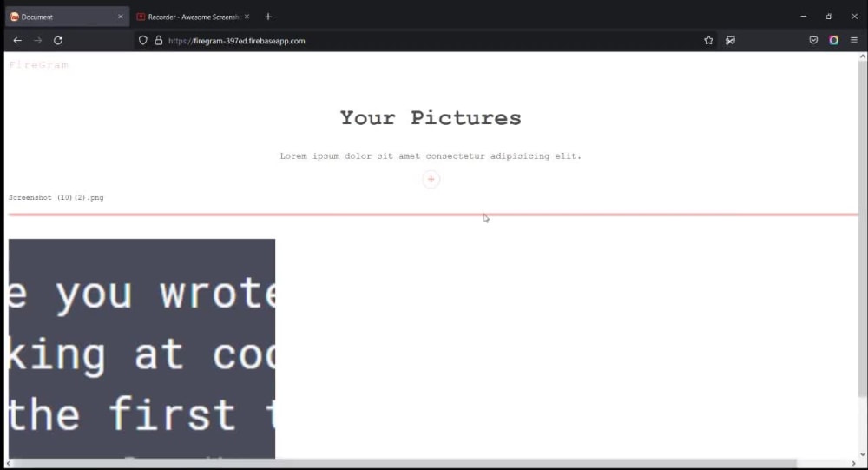The height and width of the screenshot is (470, 868).
Task: Click the FireGram logo text
Action: pyautogui.click(x=38, y=65)
